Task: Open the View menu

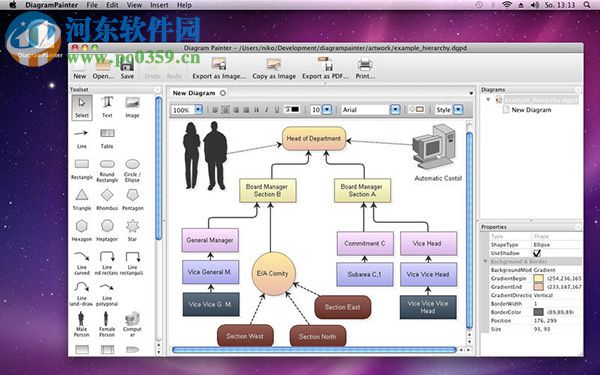Action: [x=134, y=5]
